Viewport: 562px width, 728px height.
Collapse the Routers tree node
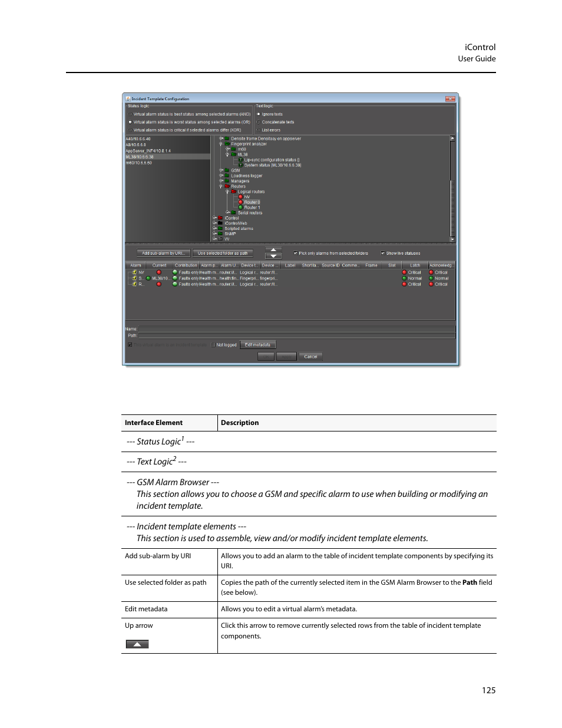click(x=221, y=186)
